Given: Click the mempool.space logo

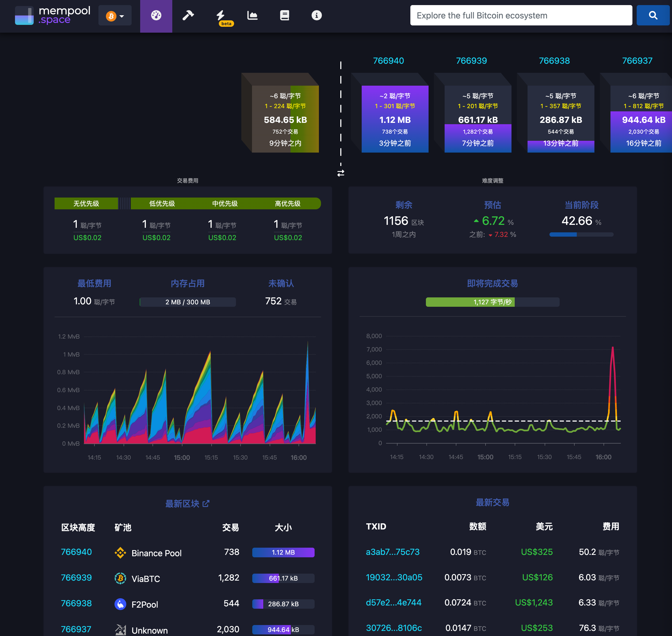Looking at the screenshot, I should (52, 16).
